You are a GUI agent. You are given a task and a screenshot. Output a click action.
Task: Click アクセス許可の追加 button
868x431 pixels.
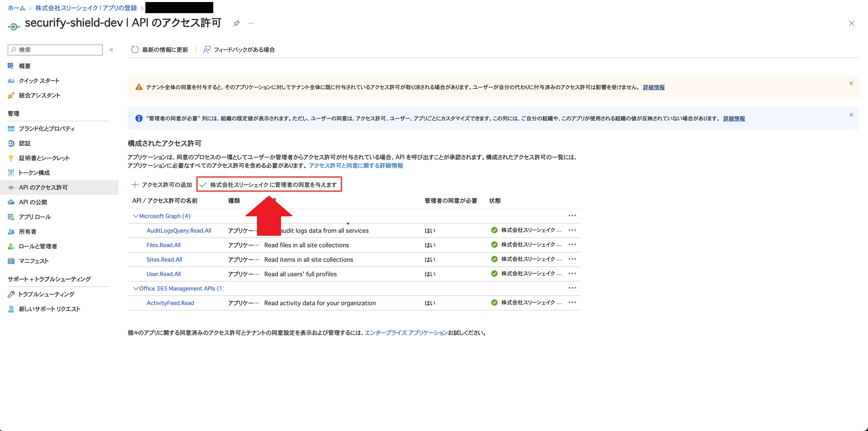(162, 185)
